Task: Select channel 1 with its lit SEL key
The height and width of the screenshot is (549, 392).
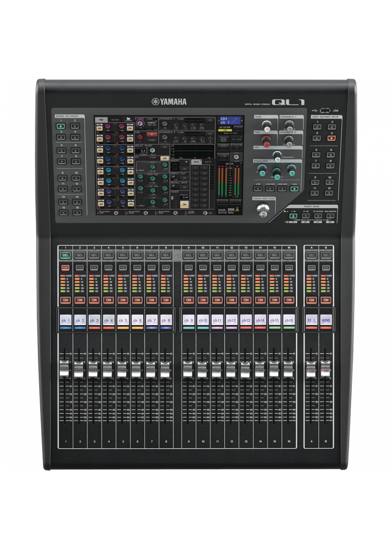Action: (65, 255)
